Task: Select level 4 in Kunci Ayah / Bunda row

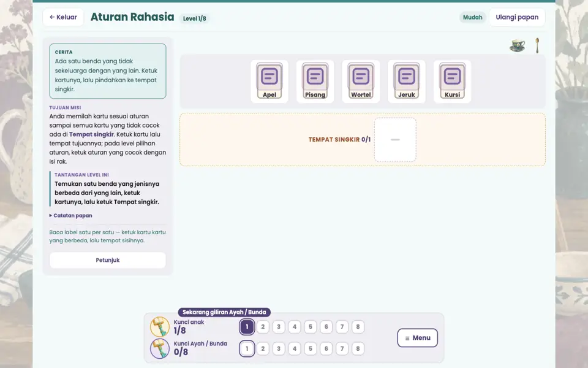Action: click(295, 348)
